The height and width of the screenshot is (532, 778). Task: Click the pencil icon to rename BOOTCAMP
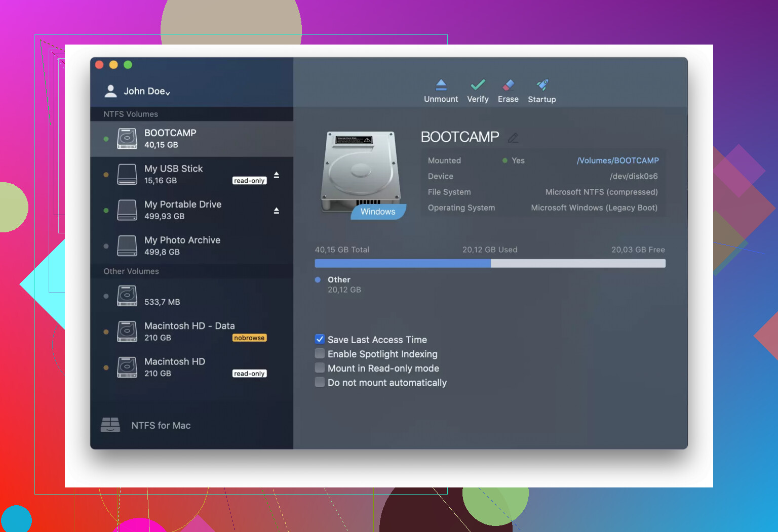point(513,138)
